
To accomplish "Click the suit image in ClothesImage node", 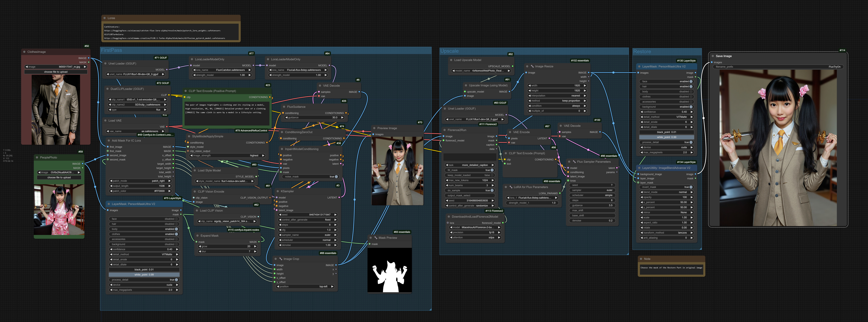I will point(56,110).
